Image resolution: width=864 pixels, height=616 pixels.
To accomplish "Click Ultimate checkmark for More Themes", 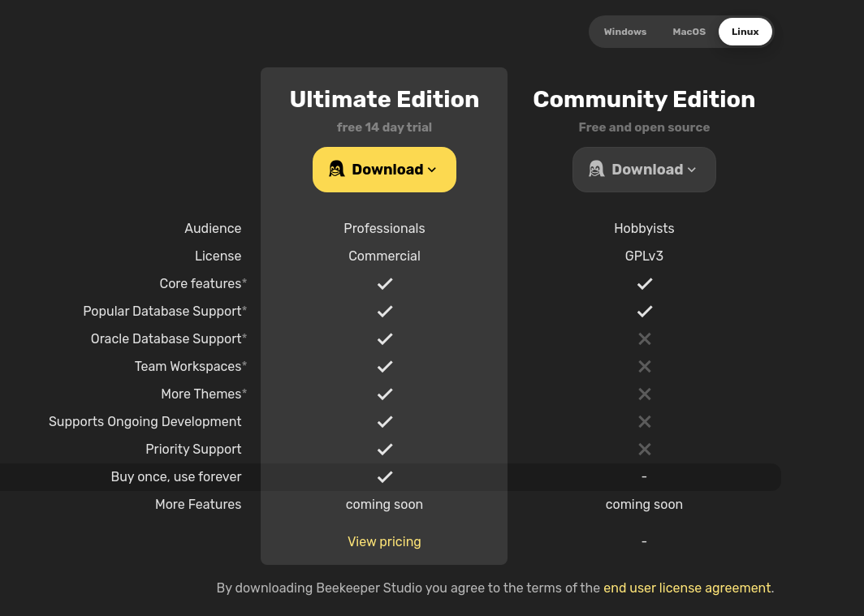I will tap(385, 394).
